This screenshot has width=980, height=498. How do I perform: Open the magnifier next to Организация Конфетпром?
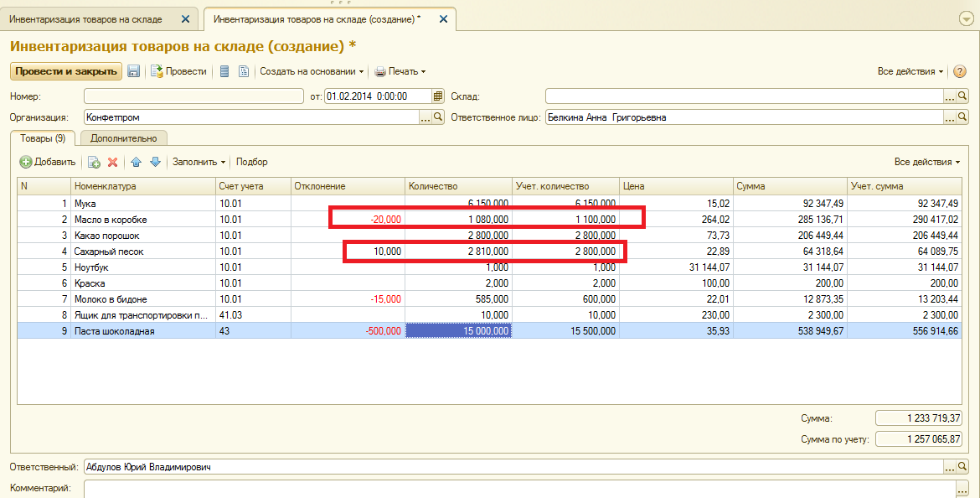(438, 117)
